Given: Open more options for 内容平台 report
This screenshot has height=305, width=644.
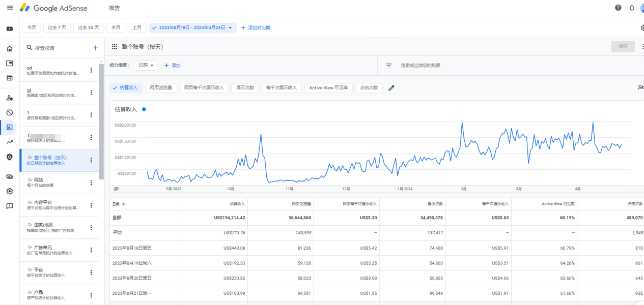Looking at the screenshot, I should point(91,205).
